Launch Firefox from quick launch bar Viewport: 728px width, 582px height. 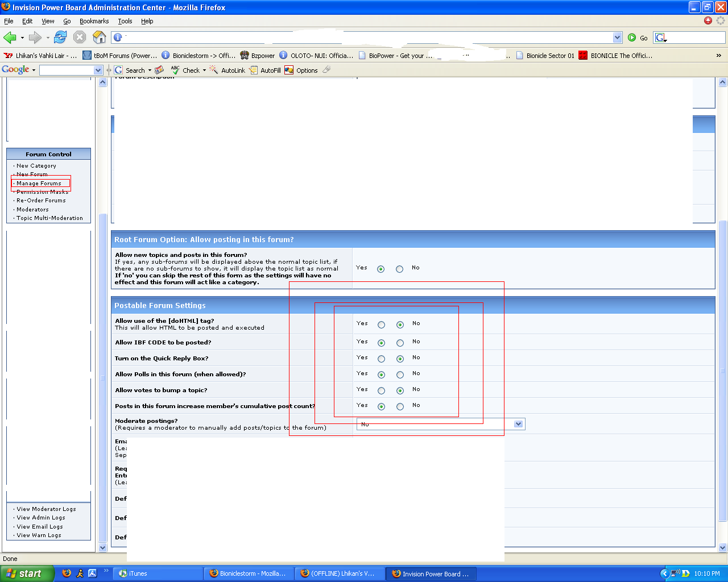click(x=67, y=573)
